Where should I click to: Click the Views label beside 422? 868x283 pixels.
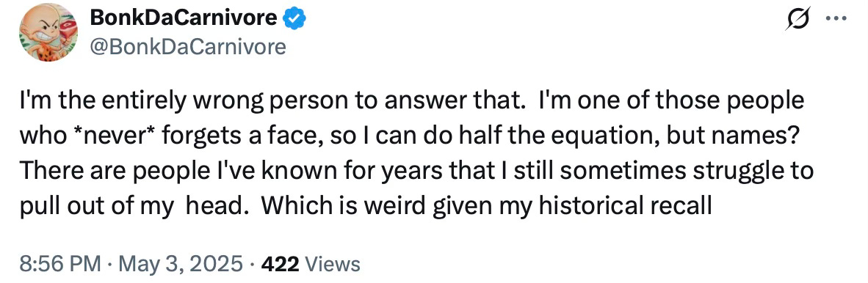point(333,264)
